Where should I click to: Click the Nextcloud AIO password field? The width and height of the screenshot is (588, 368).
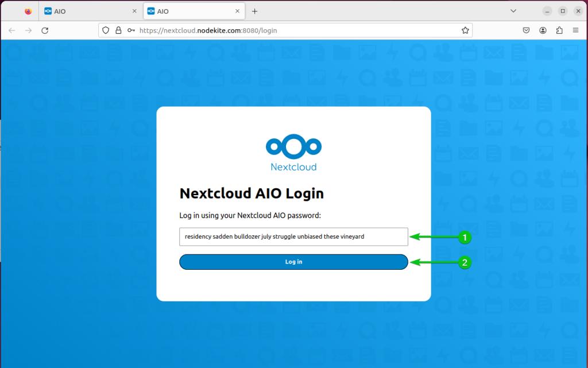(293, 237)
